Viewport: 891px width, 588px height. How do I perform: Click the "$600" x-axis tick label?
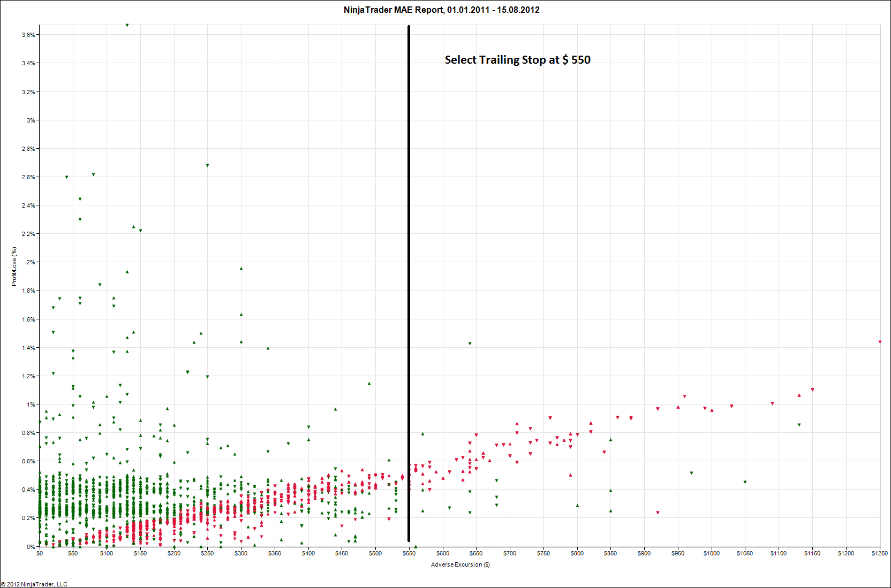[443, 553]
